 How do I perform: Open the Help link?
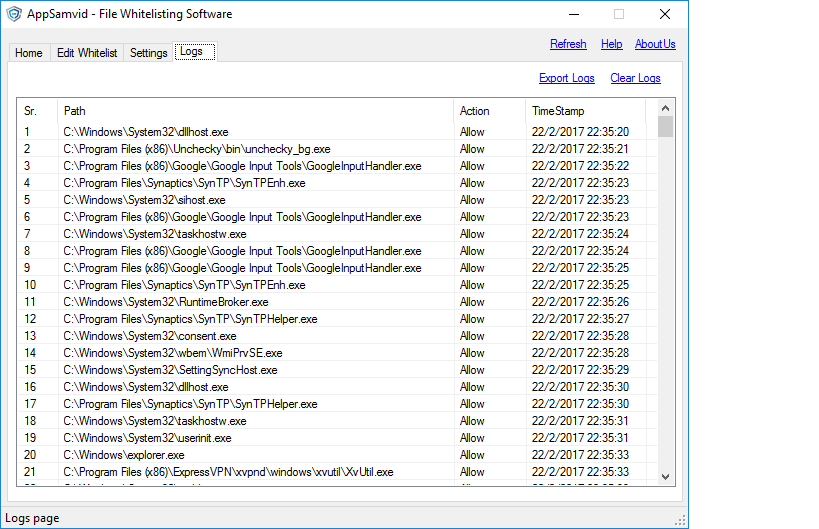[x=611, y=44]
